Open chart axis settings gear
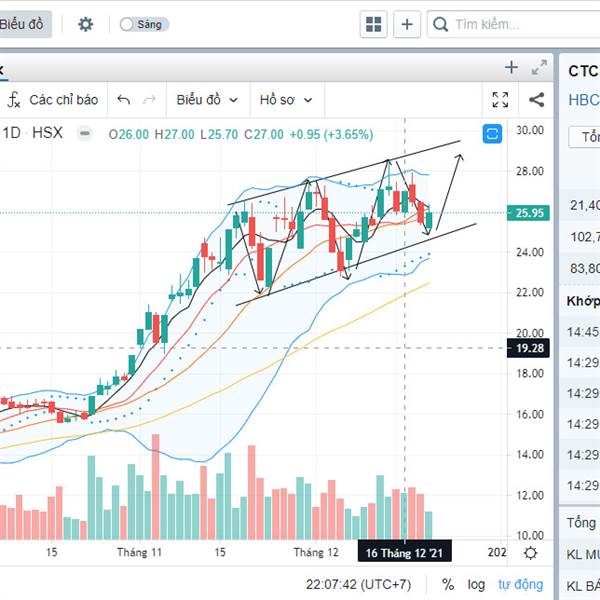 531,553
